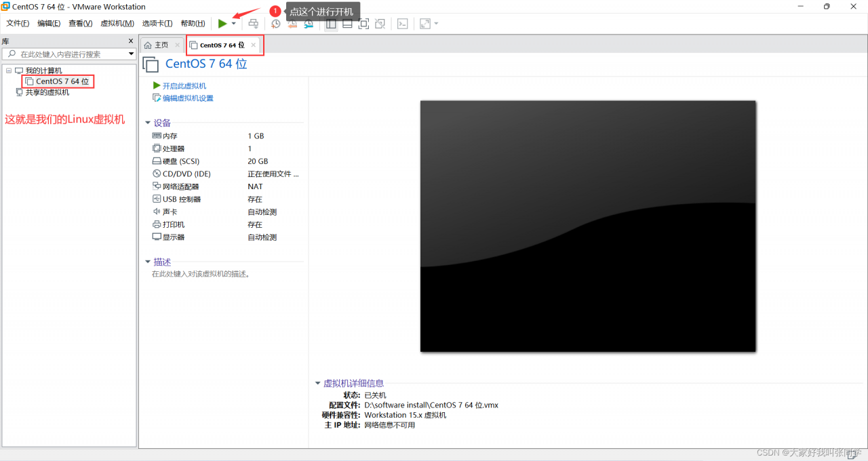The height and width of the screenshot is (461, 868).
Task: Open the 编辑(E) menu
Action: pos(49,24)
